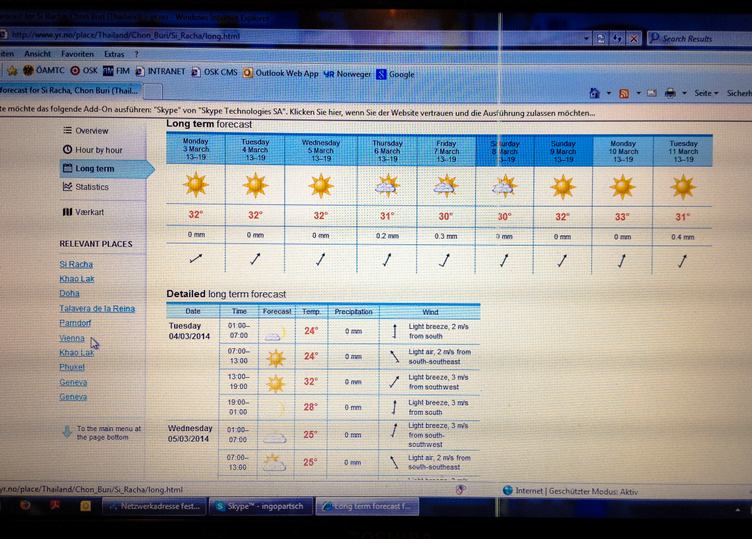
Task: Open the Vienna place link
Action: point(71,338)
